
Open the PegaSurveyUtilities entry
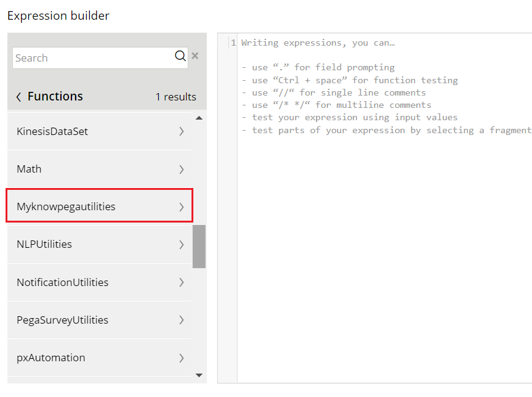point(99,320)
